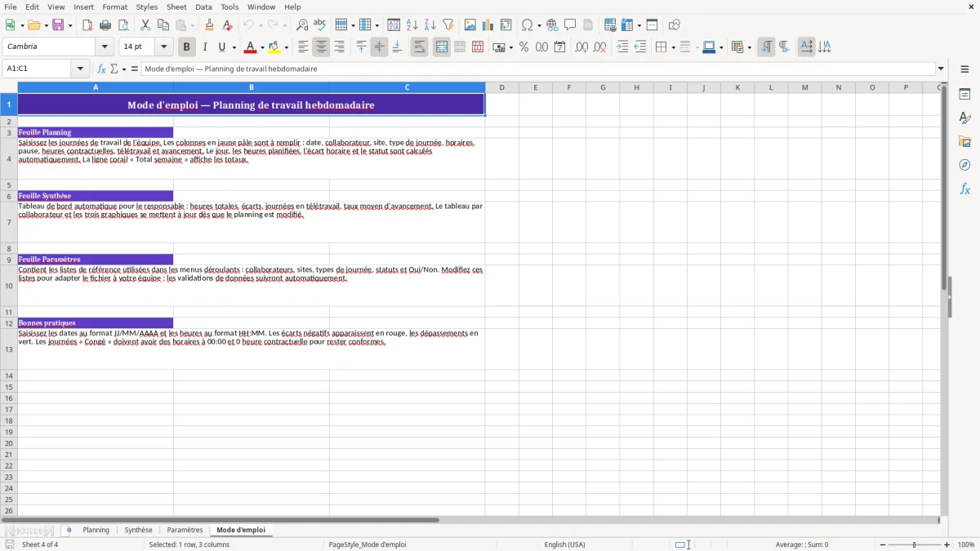Viewport: 980px width, 551px height.
Task: Toggle Center Vertically alignment
Action: click(379, 47)
